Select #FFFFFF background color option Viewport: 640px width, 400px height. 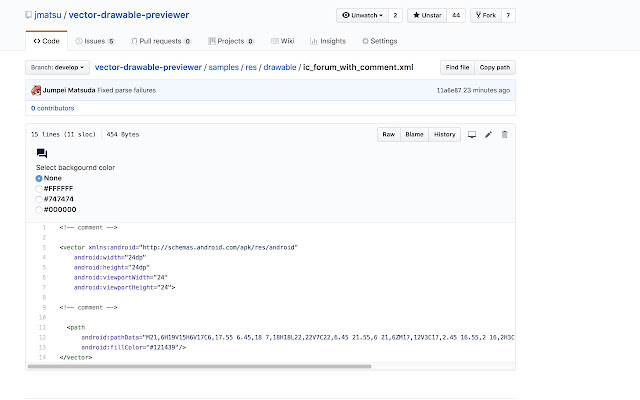[x=39, y=189]
